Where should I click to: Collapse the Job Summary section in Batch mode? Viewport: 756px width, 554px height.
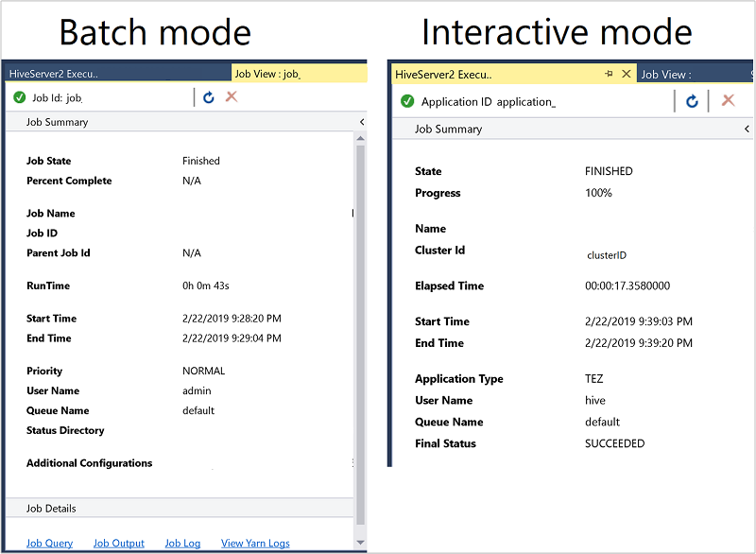coord(360,120)
